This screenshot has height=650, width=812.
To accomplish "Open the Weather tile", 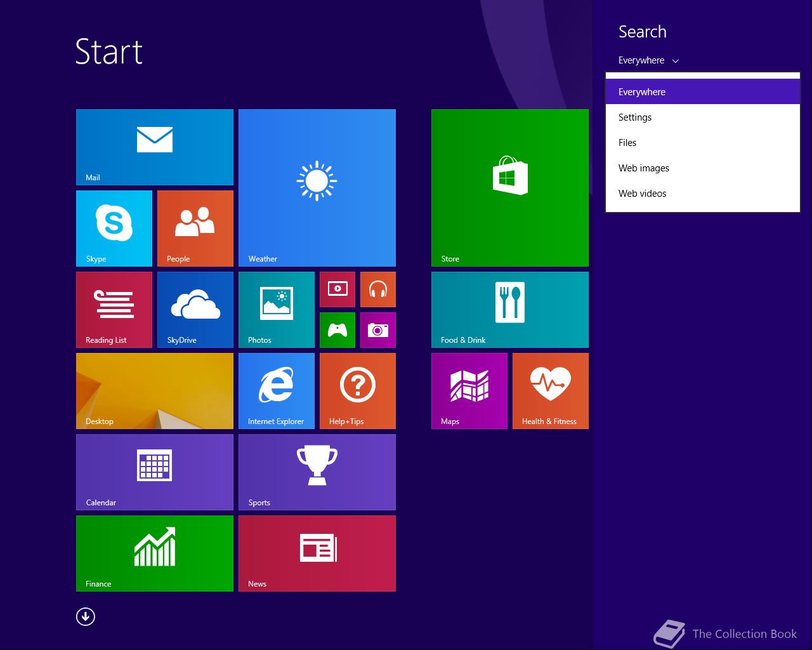I will pos(317,188).
